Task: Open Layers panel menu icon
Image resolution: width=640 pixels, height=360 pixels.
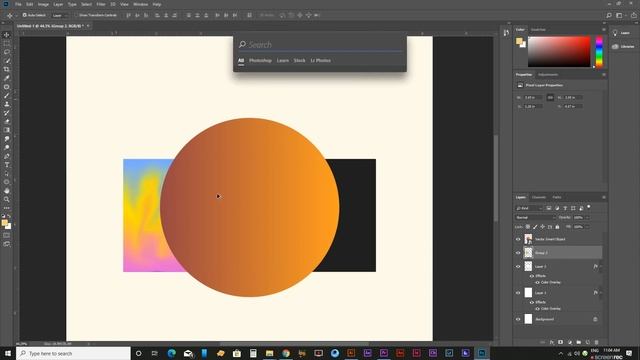Action: click(x=604, y=198)
